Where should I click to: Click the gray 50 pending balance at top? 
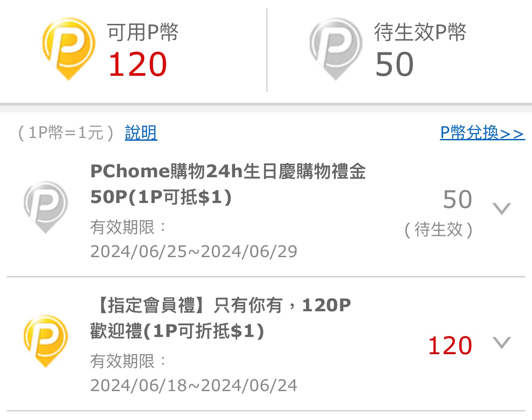(394, 64)
